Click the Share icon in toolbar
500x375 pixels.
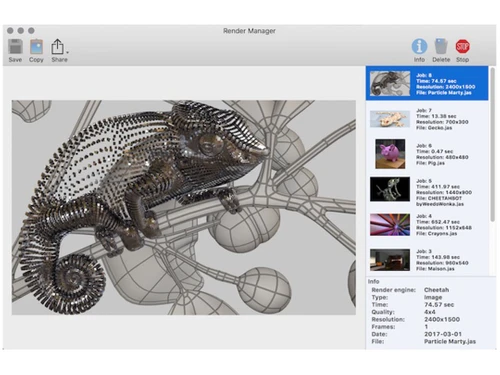pos(58,46)
